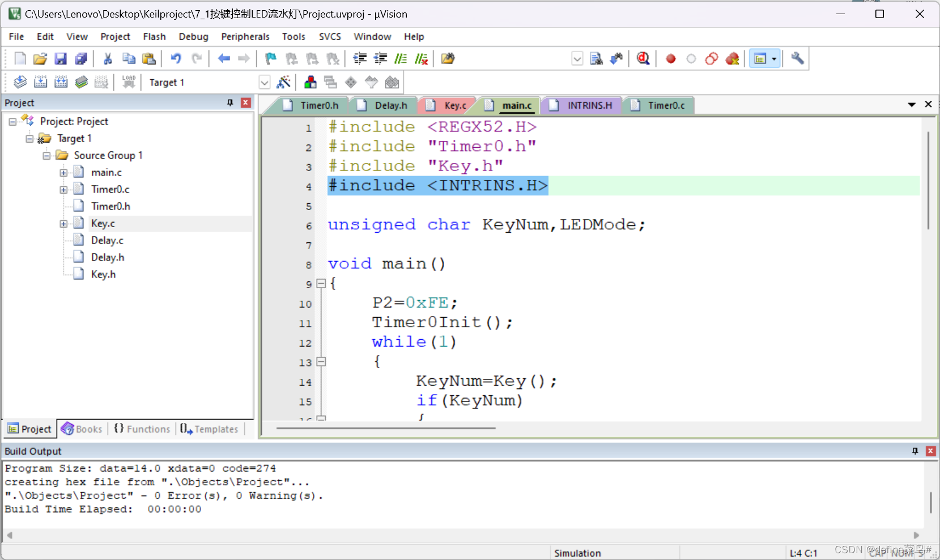
Task: Collapse the main() function code fold
Action: [321, 284]
